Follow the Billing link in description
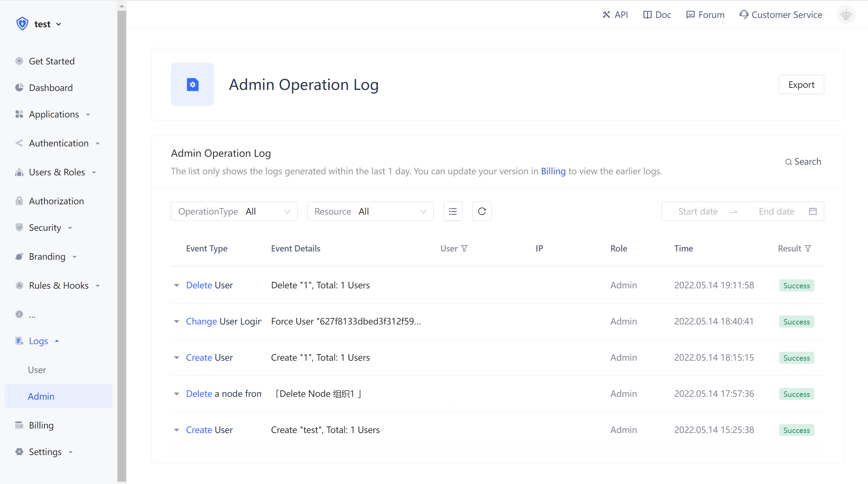The height and width of the screenshot is (484, 868). pyautogui.click(x=553, y=171)
